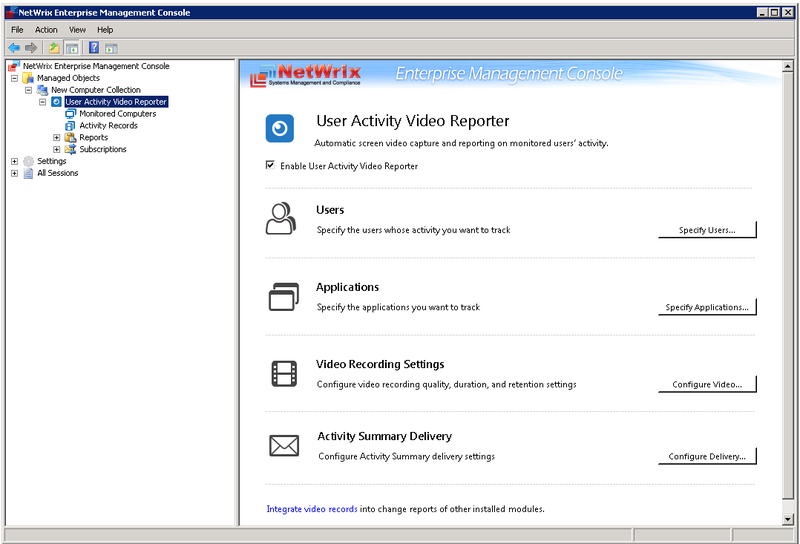Screen dimensions: 800x544
Task: Select Activity Records in the tree
Action: [x=108, y=126]
